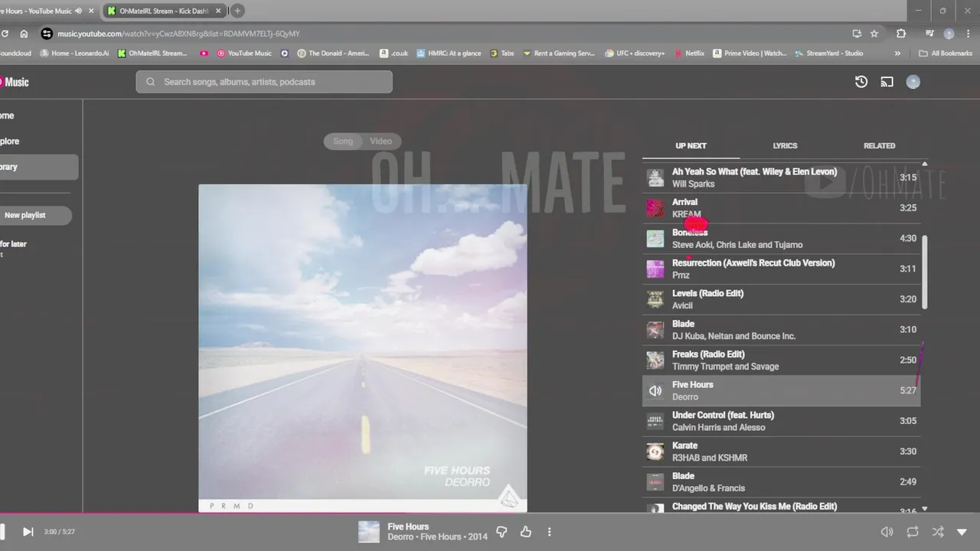Viewport: 980px width, 551px height.
Task: Click Deorro artist link in player bar
Action: coord(400,536)
